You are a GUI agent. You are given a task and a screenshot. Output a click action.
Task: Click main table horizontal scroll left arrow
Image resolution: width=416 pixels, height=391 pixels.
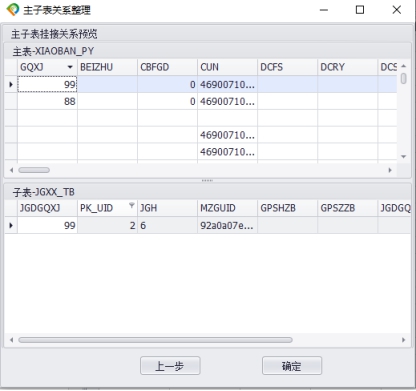12,170
